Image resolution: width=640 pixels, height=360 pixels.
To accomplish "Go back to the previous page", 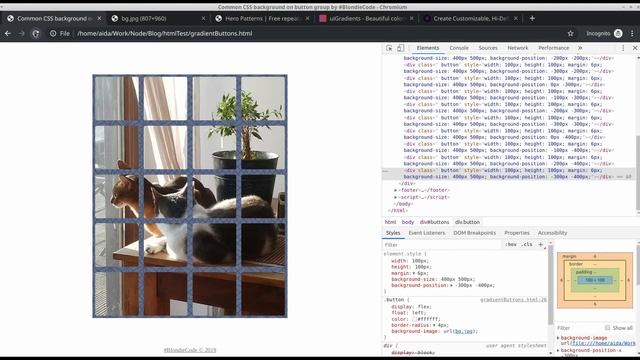I will [x=8, y=33].
